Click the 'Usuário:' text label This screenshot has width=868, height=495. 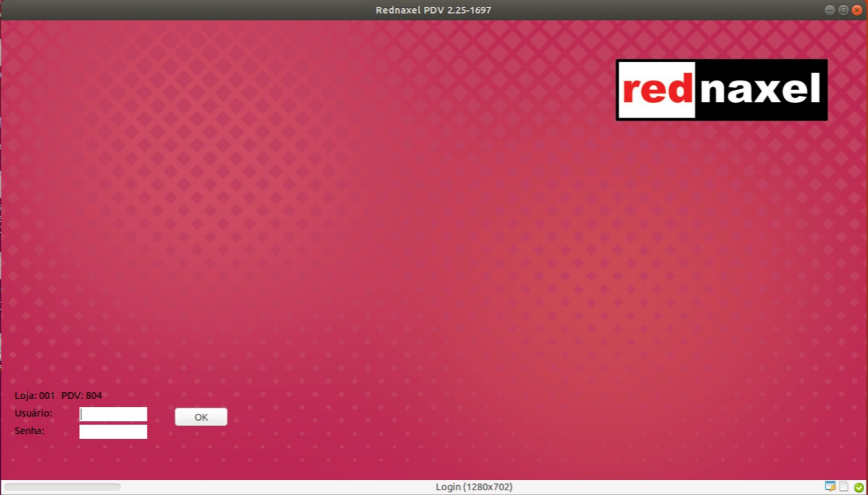(x=33, y=413)
